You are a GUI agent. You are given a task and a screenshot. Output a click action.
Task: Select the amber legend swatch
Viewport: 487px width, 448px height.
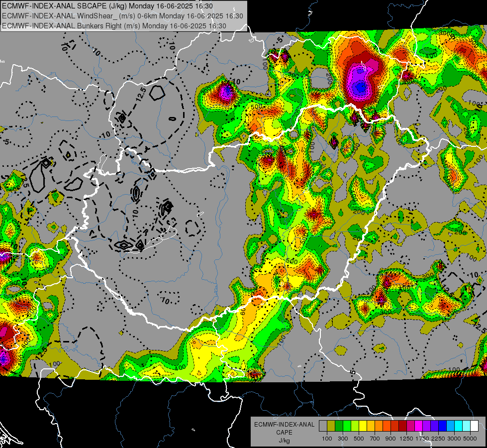point(371,426)
